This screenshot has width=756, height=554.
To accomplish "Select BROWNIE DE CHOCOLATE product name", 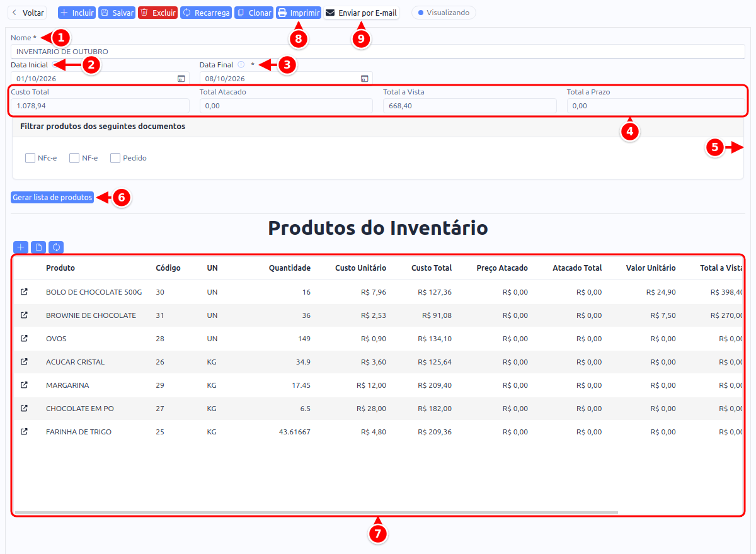I will pos(91,315).
